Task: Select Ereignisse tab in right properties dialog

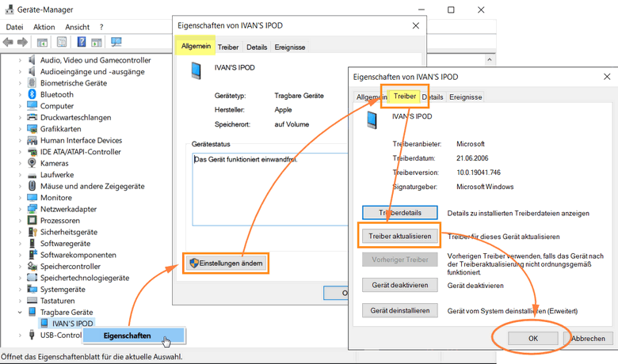Action: click(465, 97)
